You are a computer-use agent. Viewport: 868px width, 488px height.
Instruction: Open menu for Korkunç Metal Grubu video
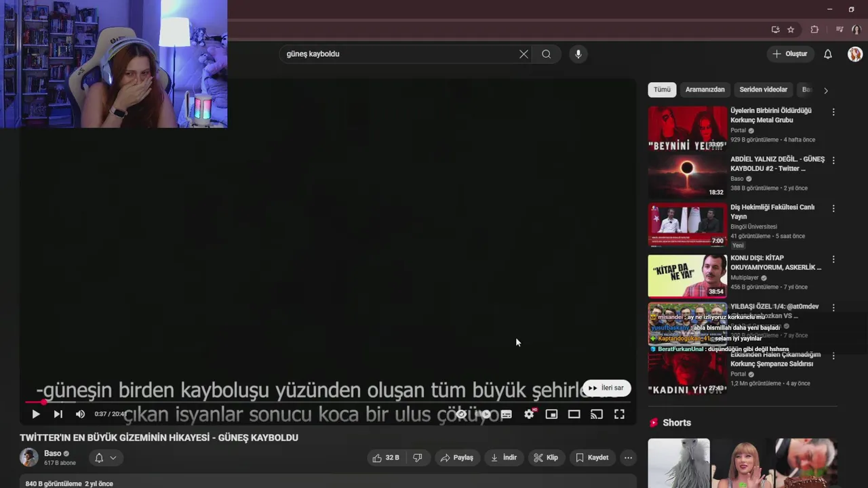(x=833, y=112)
